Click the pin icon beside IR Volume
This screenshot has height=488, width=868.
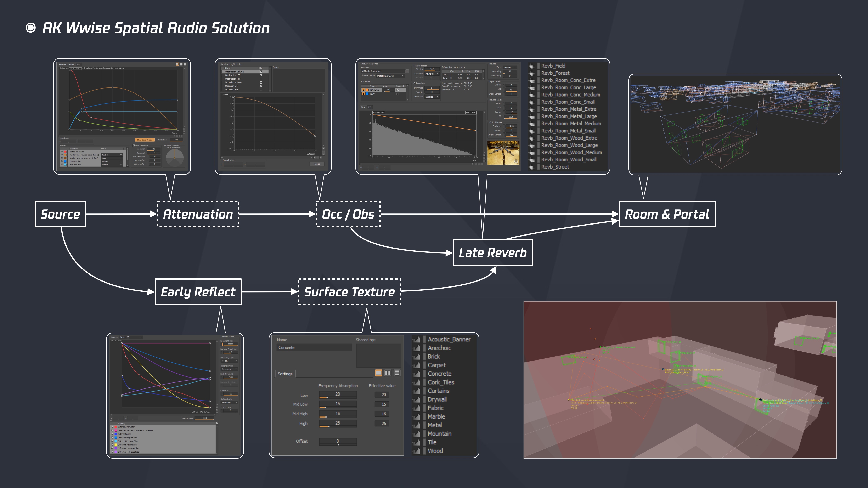tap(363, 90)
